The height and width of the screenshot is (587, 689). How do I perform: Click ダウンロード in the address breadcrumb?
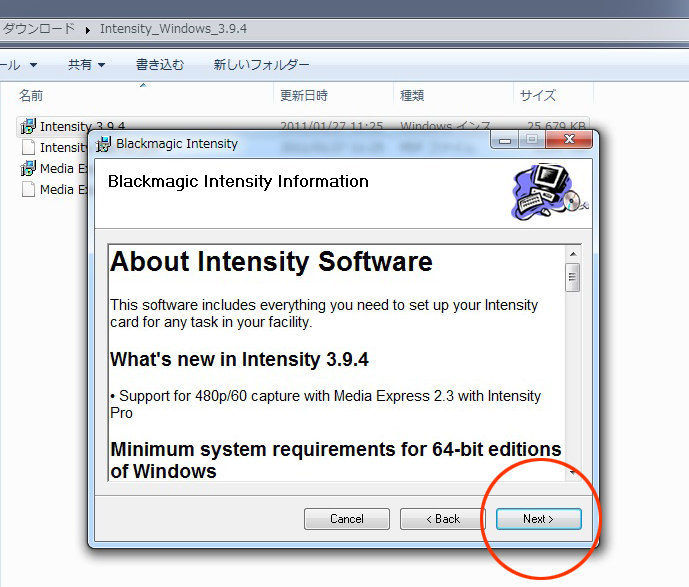38,29
